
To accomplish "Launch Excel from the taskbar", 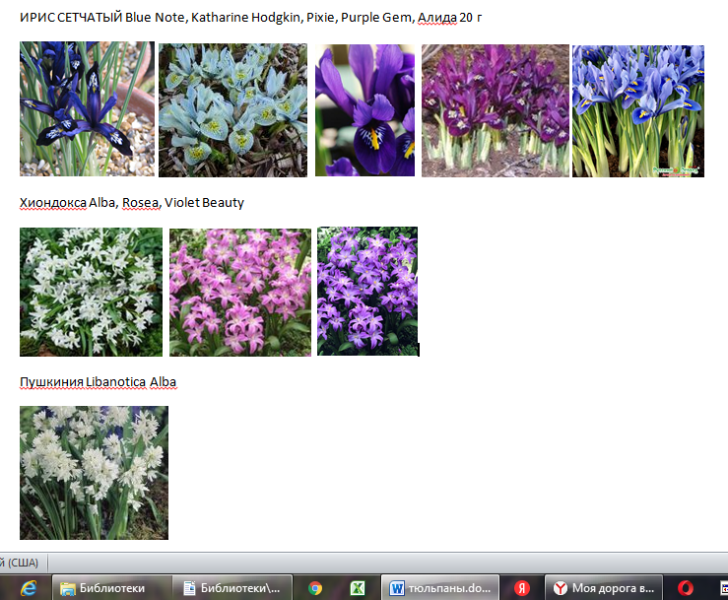I will tap(357, 588).
